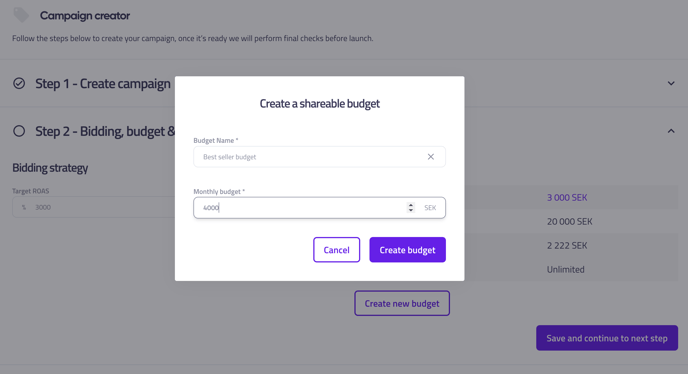Click the Step 1 completed checkmark icon
The image size is (688, 374).
(19, 83)
